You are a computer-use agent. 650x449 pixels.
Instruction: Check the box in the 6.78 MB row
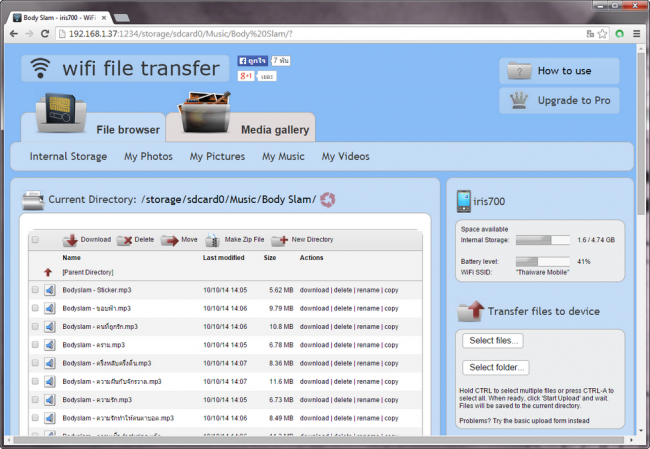(35, 345)
